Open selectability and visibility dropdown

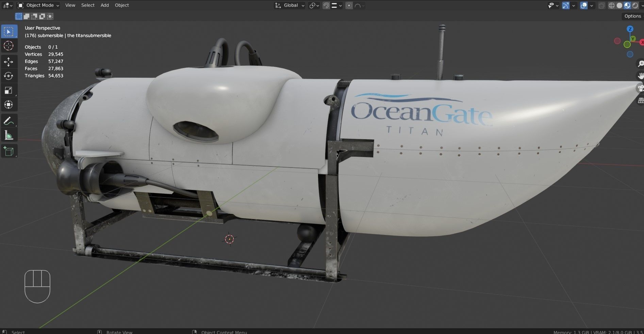(553, 5)
